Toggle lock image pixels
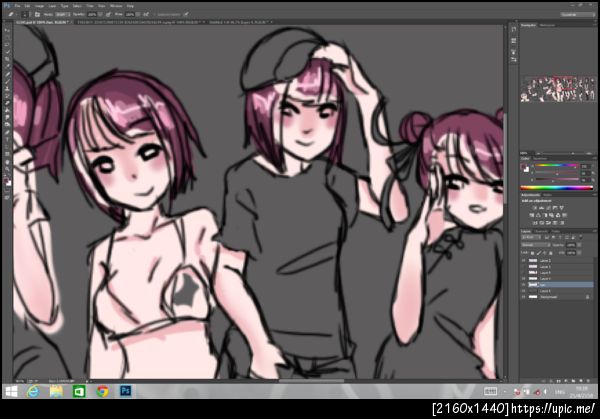600x419 pixels. tap(539, 253)
